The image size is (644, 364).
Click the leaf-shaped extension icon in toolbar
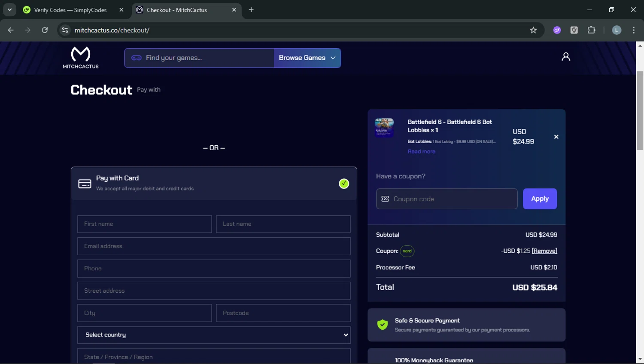click(574, 30)
